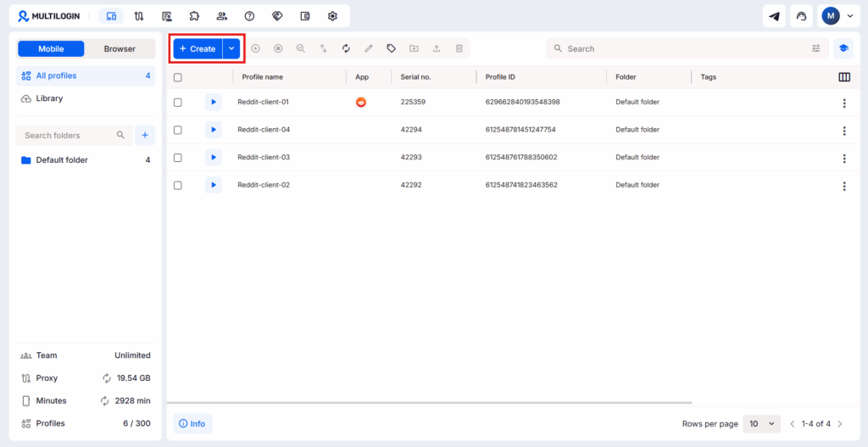Open the proxy icon in top navigation
The image size is (868, 447).
tap(139, 16)
